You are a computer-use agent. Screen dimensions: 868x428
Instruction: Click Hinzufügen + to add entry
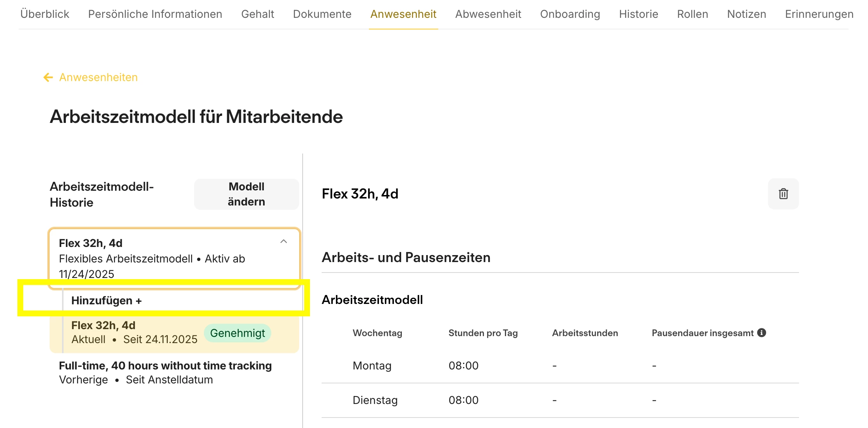[107, 300]
